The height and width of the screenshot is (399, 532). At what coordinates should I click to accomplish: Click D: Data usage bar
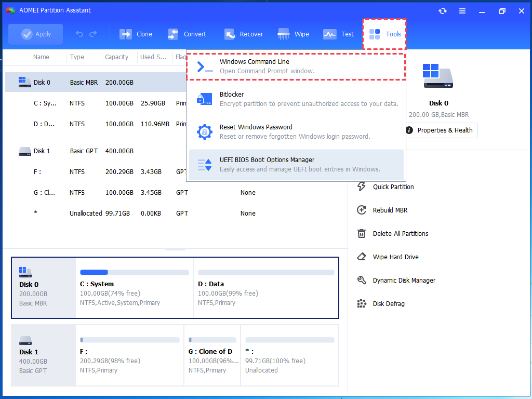266,272
